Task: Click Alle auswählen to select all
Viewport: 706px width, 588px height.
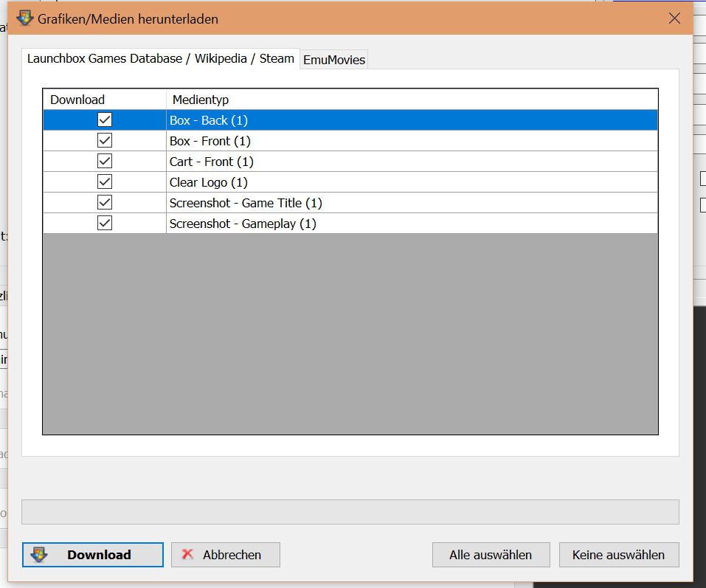Action: click(x=491, y=555)
